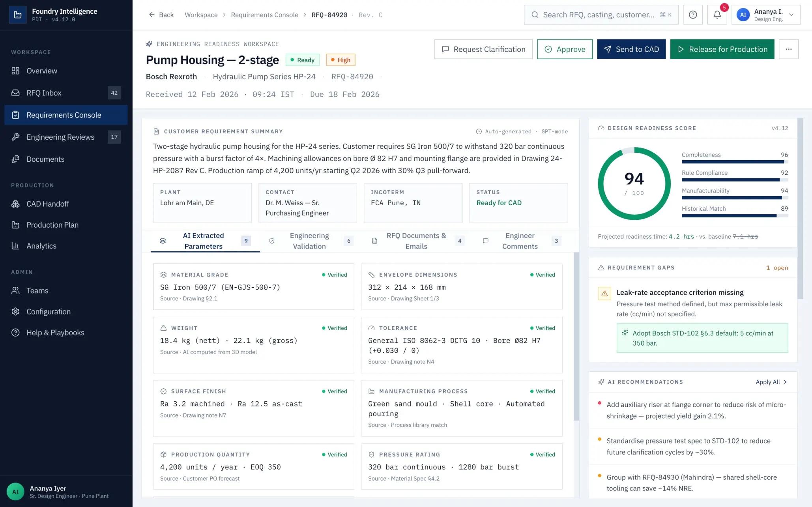This screenshot has height=507, width=812.
Task: Click the Analytics bar chart icon
Action: tap(15, 246)
